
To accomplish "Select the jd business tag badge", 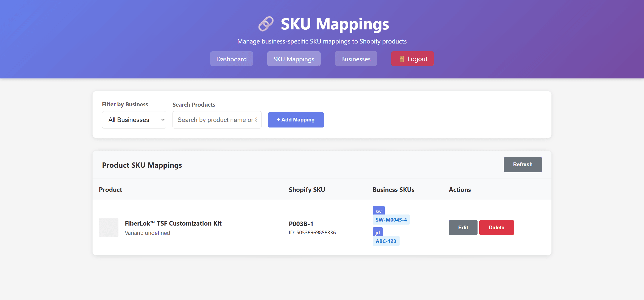I will pos(377,232).
